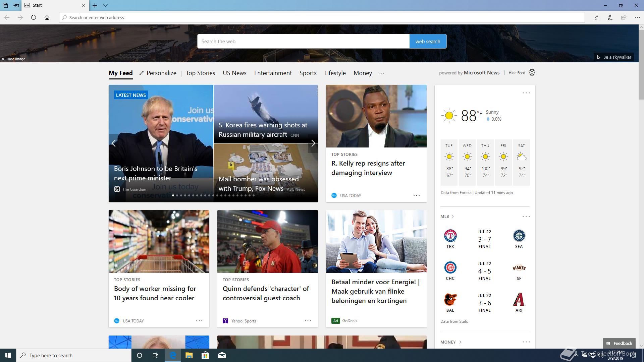This screenshot has height=362, width=644.
Task: Open Task View from taskbar
Action: (x=156, y=355)
